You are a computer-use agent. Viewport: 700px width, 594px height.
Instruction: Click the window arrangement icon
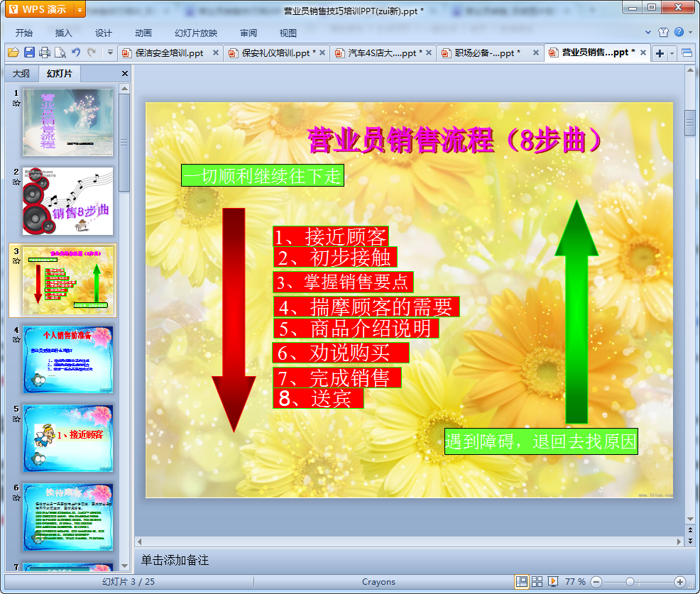coord(687,53)
